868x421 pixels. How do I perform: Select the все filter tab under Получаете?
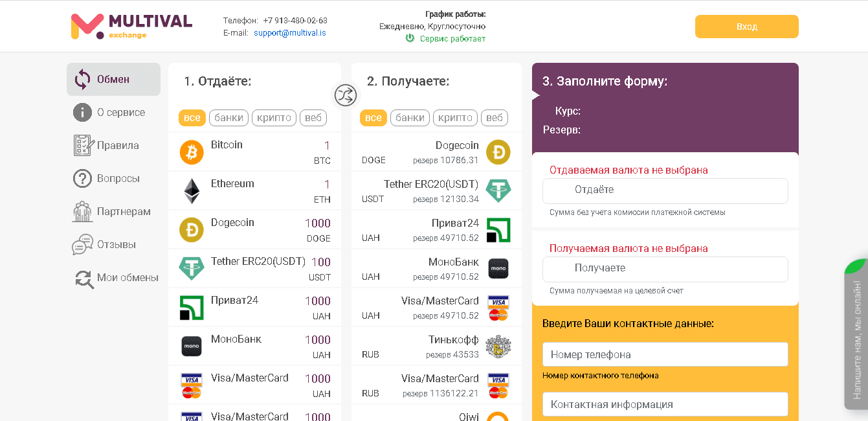pyautogui.click(x=373, y=117)
